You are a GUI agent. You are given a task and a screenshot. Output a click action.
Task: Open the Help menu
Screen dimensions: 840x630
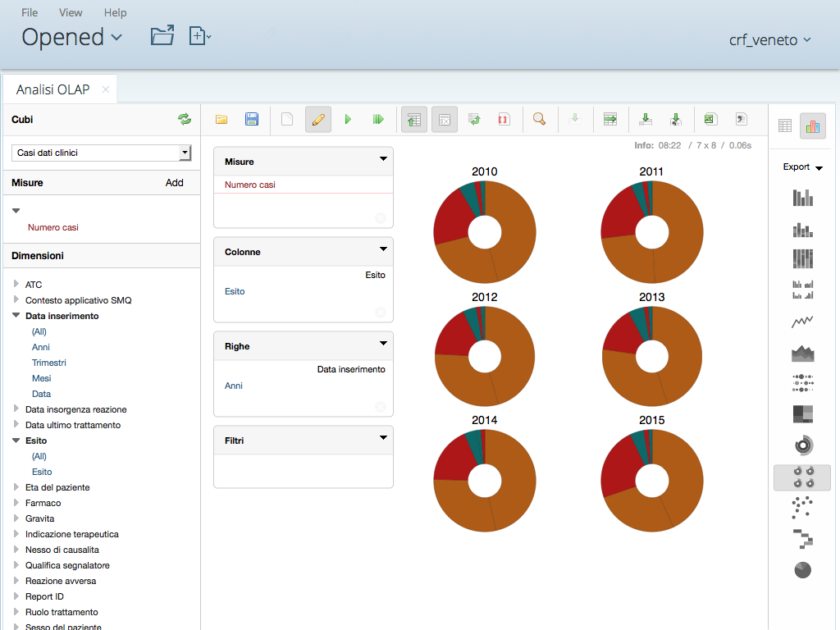click(x=115, y=12)
